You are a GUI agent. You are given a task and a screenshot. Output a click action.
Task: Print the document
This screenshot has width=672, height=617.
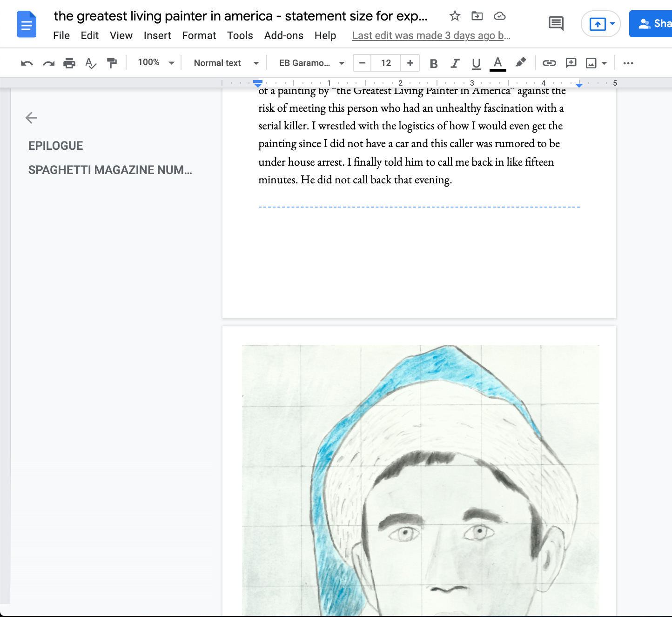[69, 63]
